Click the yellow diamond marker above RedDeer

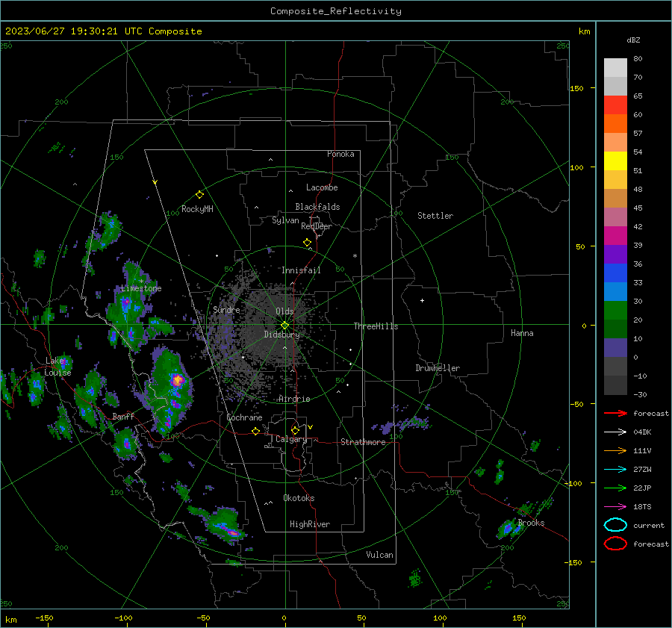[x=307, y=243]
